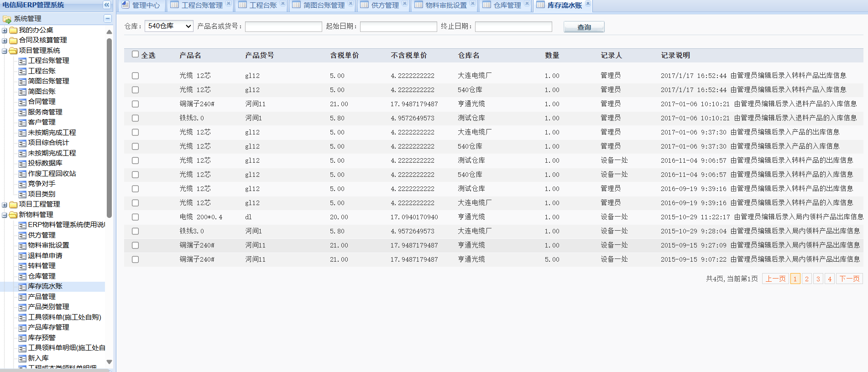
Task: Close the 仓库管理 tab using its X icon
Action: click(527, 4)
